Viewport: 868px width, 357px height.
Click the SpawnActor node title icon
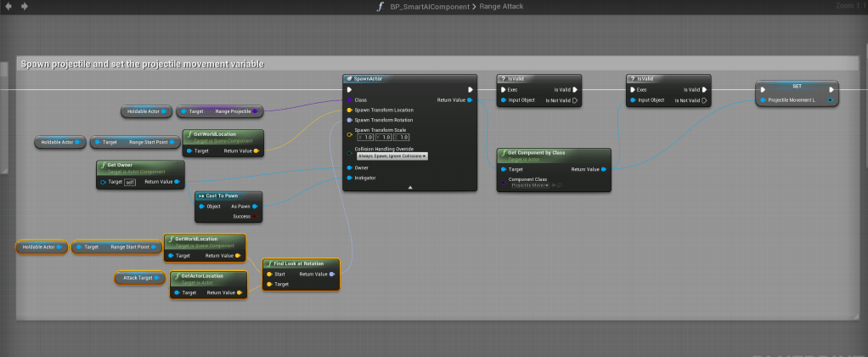click(x=349, y=78)
